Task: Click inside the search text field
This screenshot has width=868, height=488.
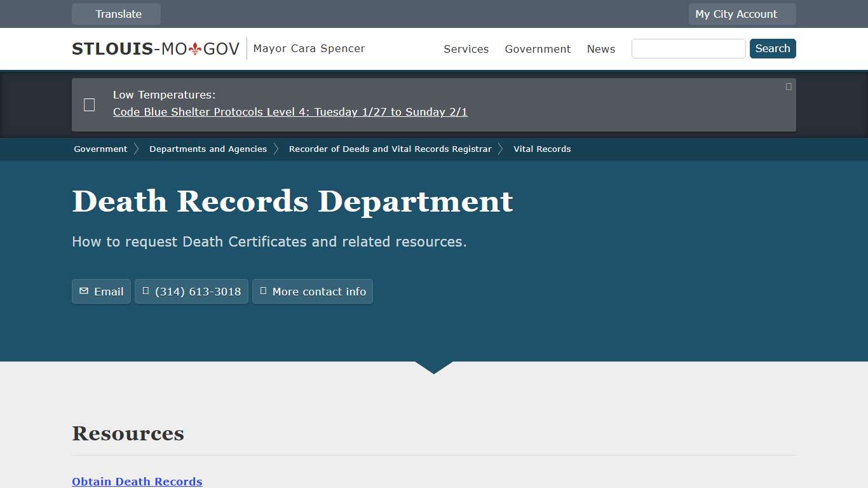Action: click(x=688, y=48)
